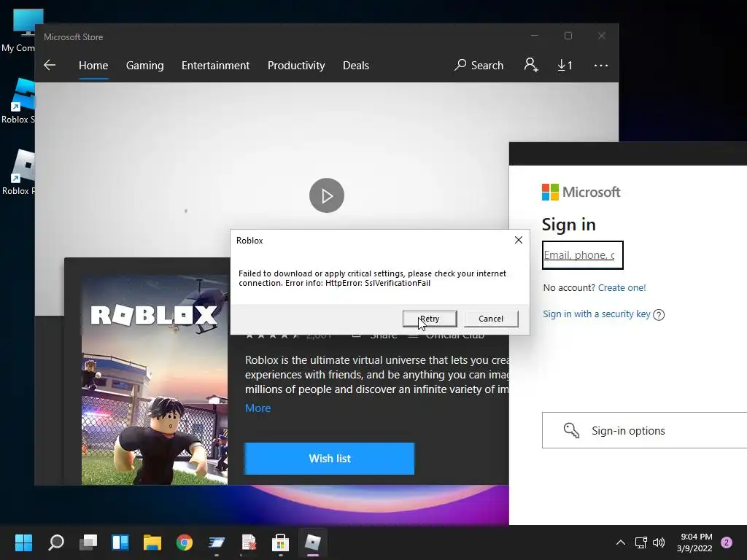Image resolution: width=747 pixels, height=560 pixels.
Task: Click the Create one! link
Action: coord(622,287)
